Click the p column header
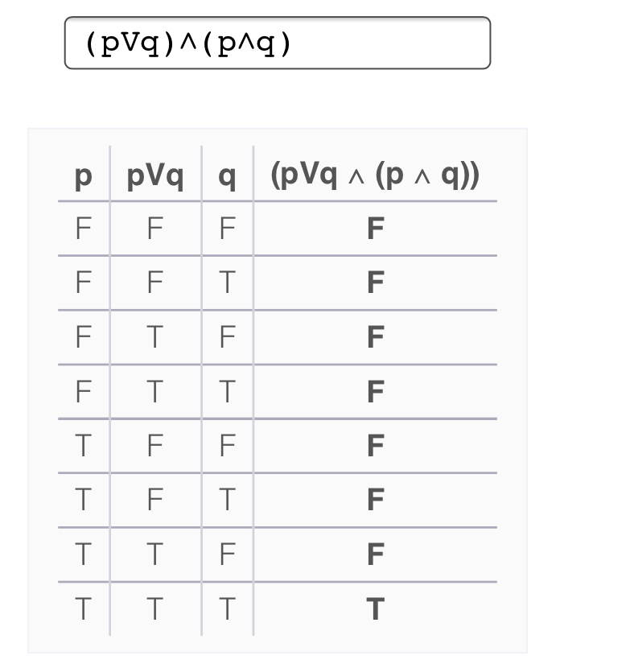 coord(83,175)
